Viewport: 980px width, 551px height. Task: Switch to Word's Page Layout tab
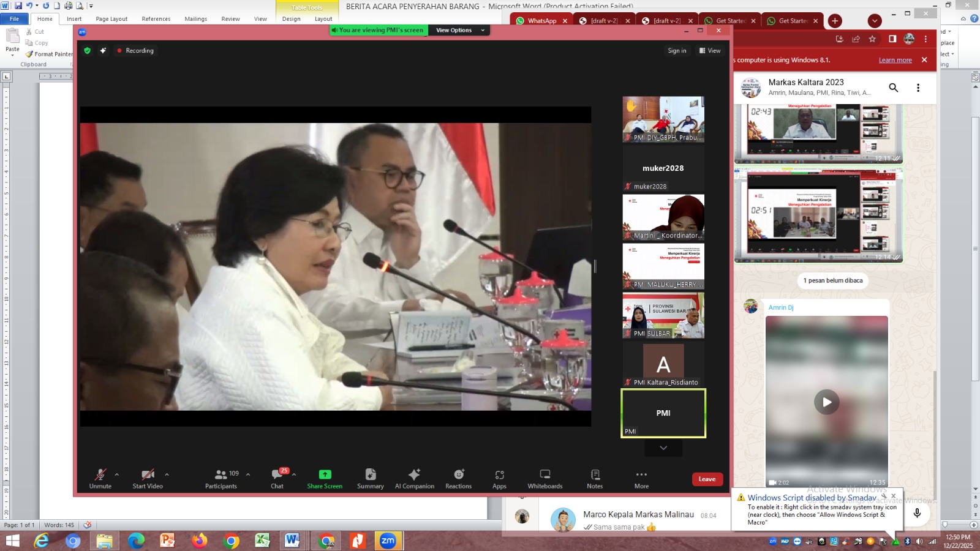pos(111,19)
